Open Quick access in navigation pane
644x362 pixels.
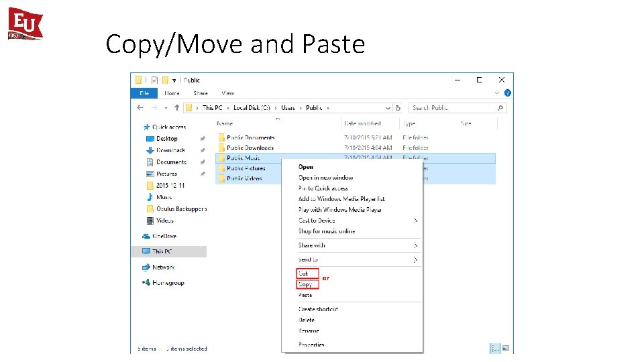click(169, 127)
